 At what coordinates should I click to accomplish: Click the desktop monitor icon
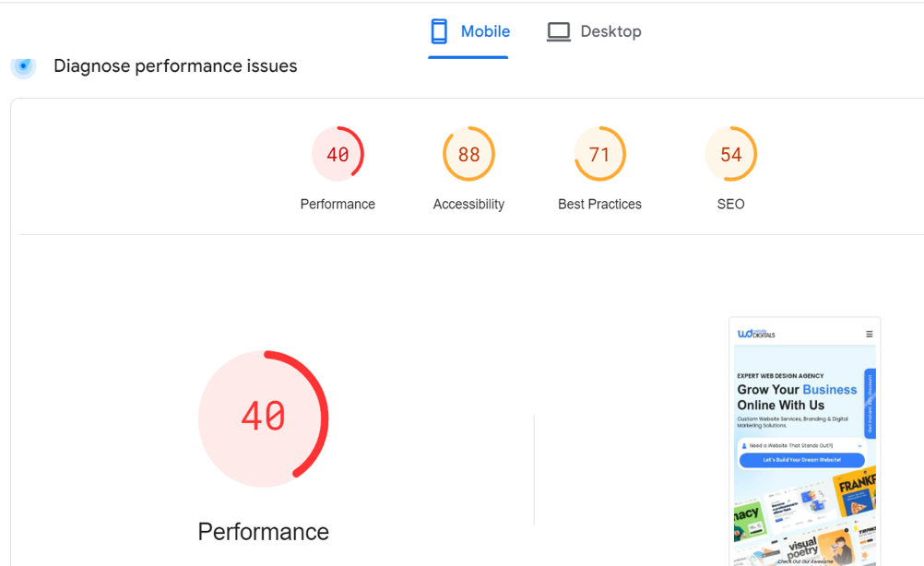(558, 31)
